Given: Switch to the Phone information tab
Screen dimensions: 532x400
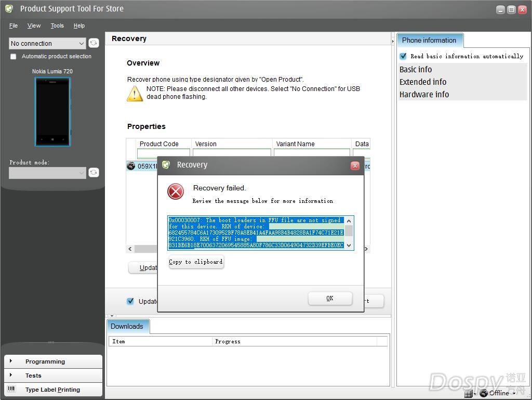Looking at the screenshot, I should point(430,41).
